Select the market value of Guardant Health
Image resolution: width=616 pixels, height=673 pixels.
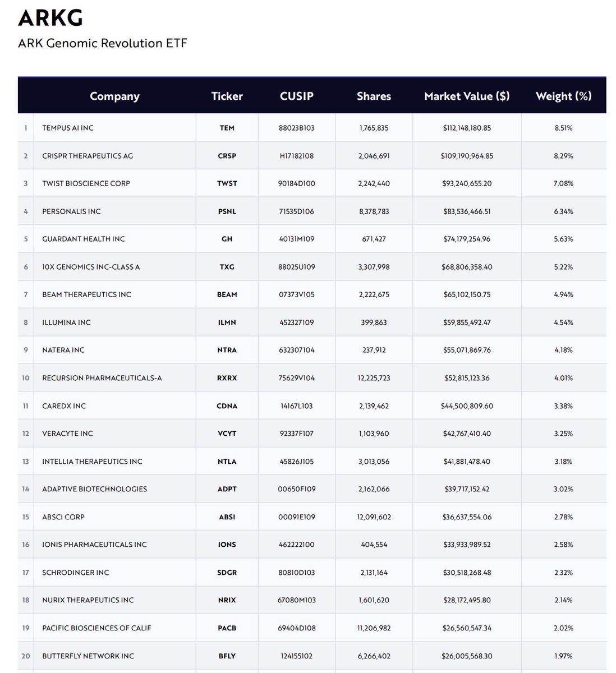(x=467, y=238)
